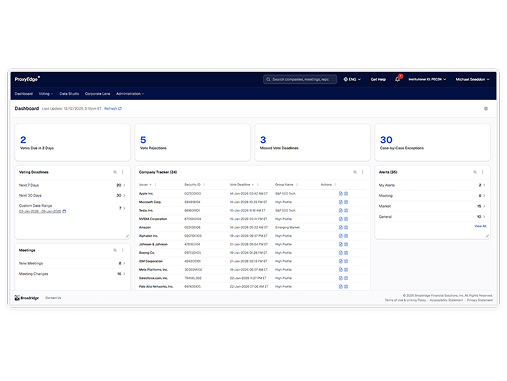
Task: Open column menu icon next to Group Name
Action: (x=297, y=185)
